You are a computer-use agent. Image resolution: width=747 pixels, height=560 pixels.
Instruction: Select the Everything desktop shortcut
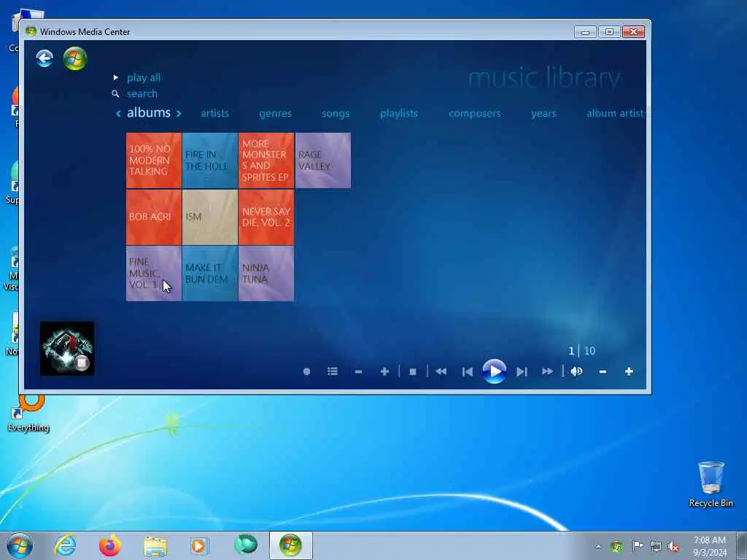[28, 413]
